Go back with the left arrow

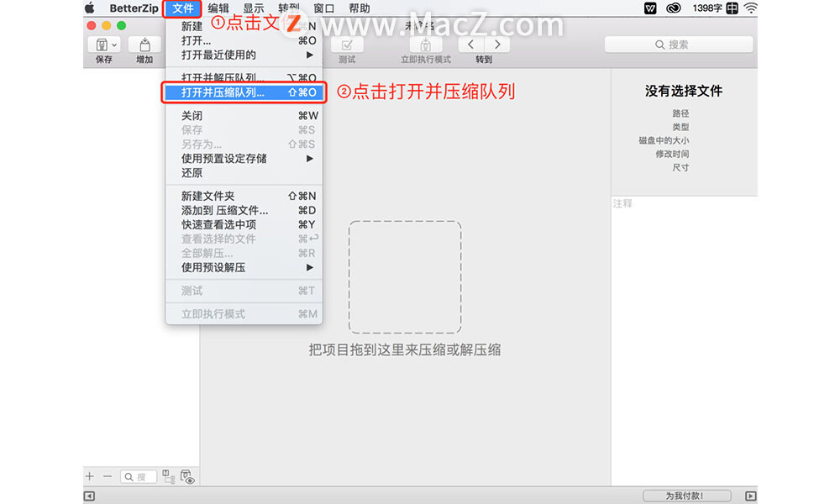coord(471,45)
